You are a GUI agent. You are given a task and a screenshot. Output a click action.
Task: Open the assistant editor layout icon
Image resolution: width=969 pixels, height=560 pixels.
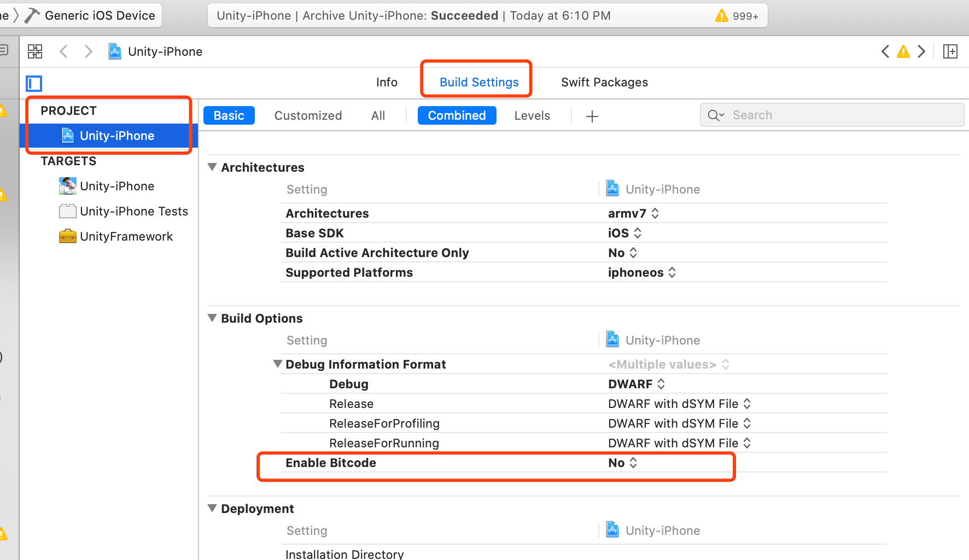pyautogui.click(x=950, y=51)
